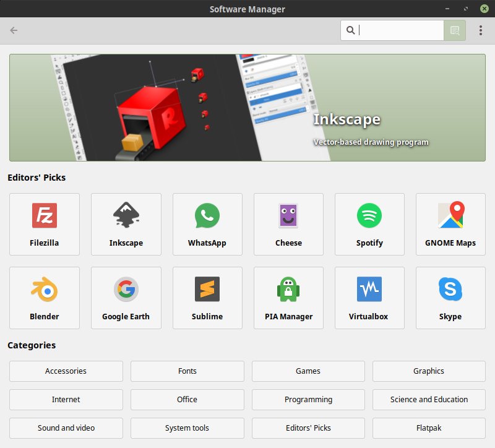Browse the Sound and video category
Screen dimensions: 495x448
pos(66,428)
